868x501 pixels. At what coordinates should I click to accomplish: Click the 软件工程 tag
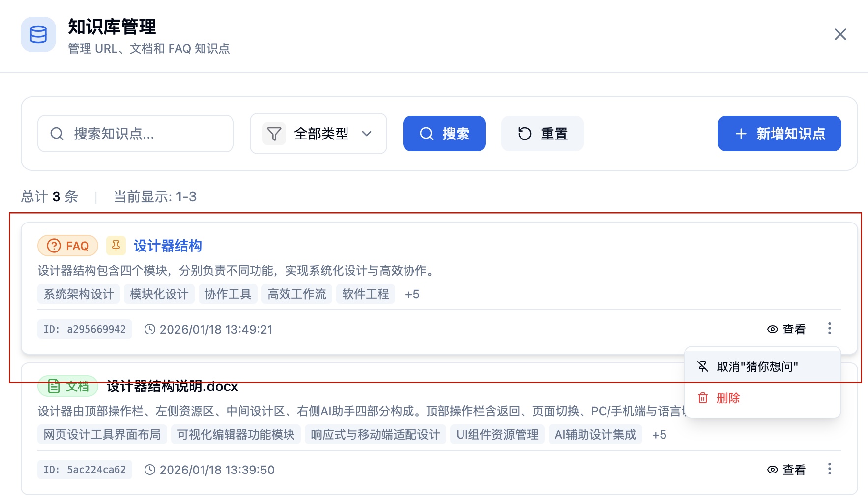tap(366, 294)
